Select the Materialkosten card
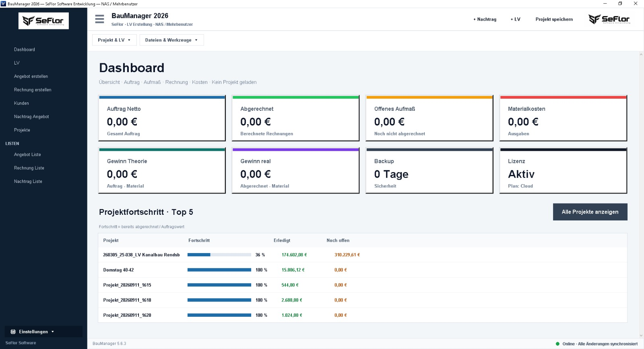Image resolution: width=644 pixels, height=349 pixels. click(x=563, y=118)
